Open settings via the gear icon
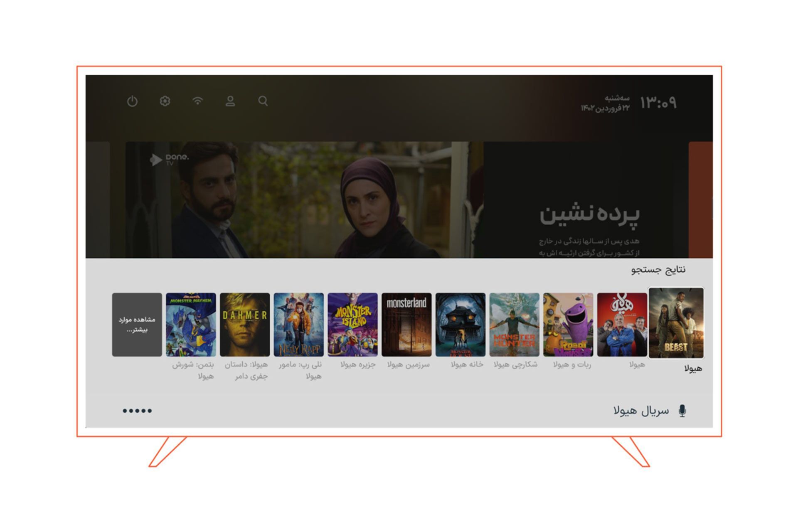The image size is (798, 532). click(x=165, y=101)
